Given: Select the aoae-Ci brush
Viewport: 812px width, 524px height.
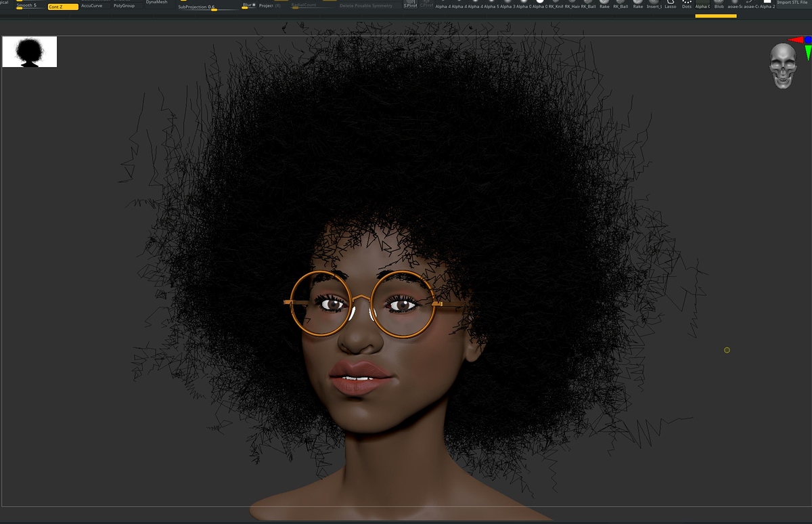Looking at the screenshot, I should pos(751,4).
